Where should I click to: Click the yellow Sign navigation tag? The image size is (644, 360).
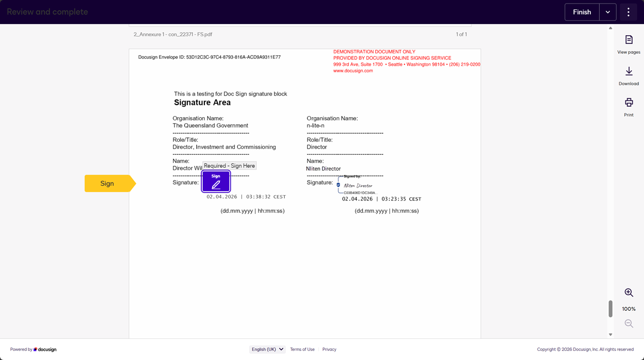107,184
